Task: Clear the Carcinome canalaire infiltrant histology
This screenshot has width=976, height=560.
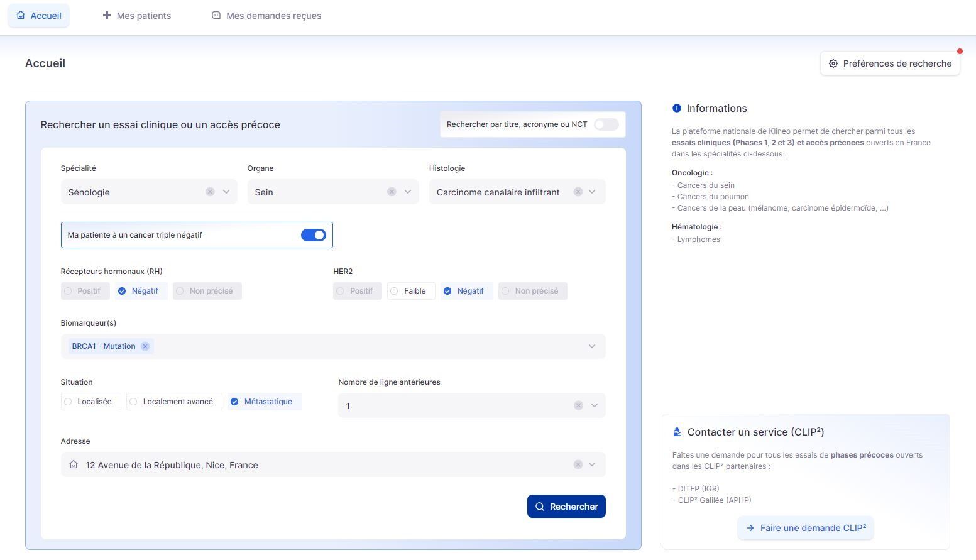Action: [x=578, y=192]
